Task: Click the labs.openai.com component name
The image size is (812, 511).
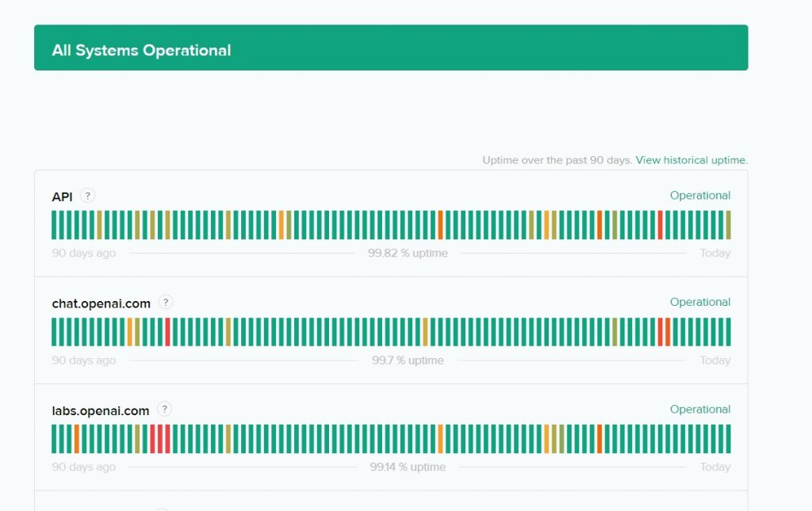Action: [x=100, y=410]
